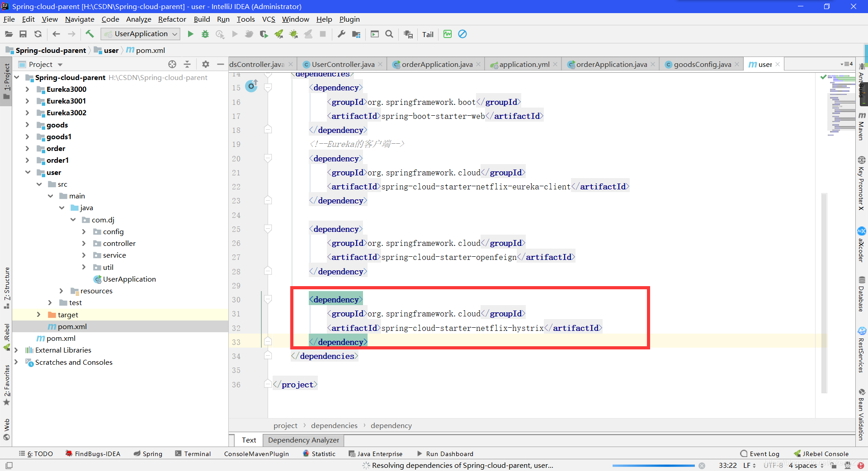Switch to Dependency Analyzer tab
The height and width of the screenshot is (471, 868).
click(303, 440)
